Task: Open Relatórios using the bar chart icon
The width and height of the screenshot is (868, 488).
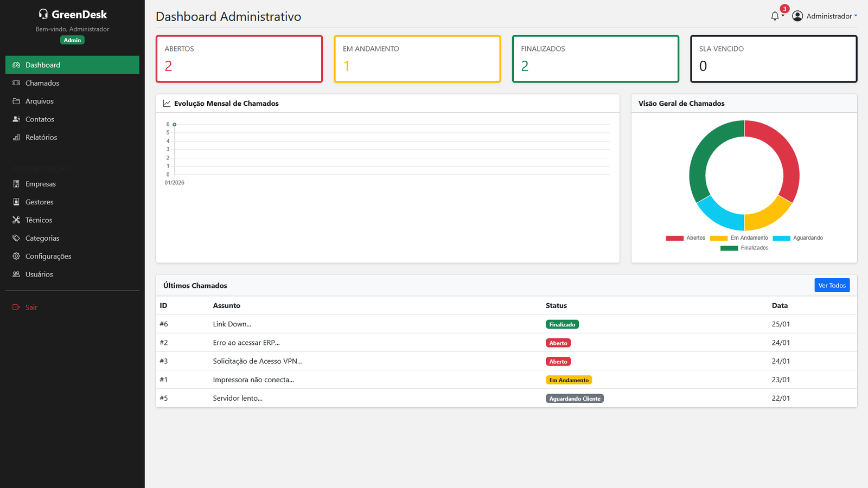Action: coord(16,137)
